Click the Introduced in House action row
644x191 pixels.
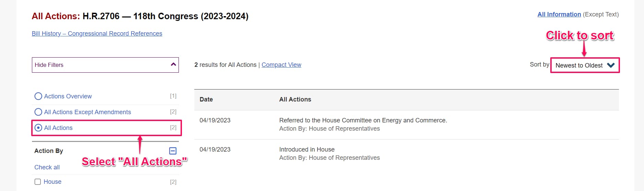tap(307, 150)
